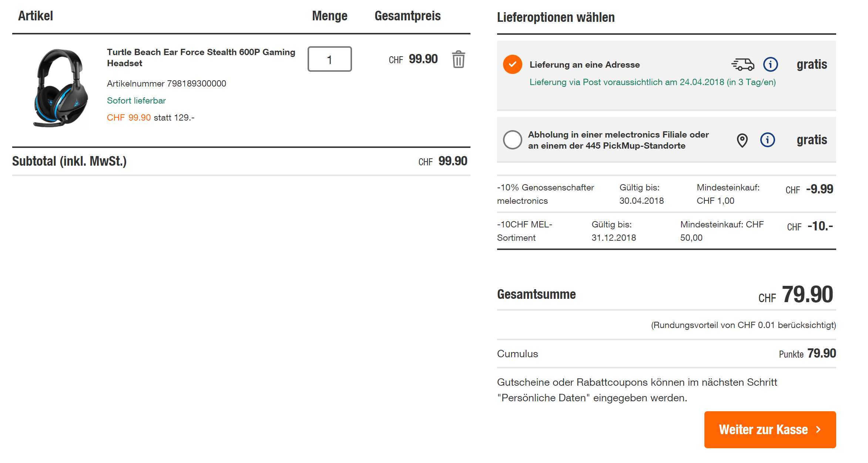Delete the Turtle Beach headset from cart
This screenshot has width=868, height=463.
(x=458, y=59)
